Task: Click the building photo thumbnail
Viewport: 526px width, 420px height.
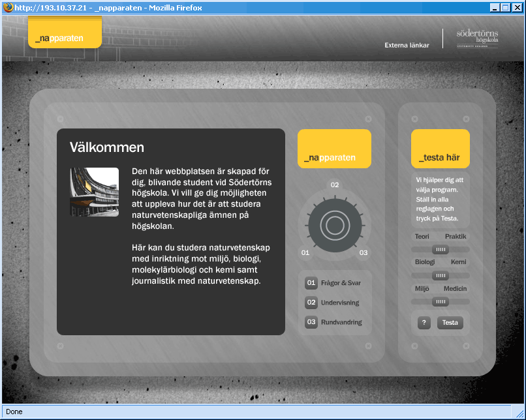Action: pos(95,192)
